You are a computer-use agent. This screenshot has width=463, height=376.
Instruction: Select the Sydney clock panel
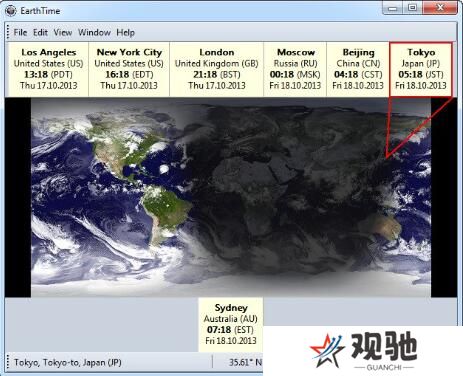click(231, 324)
